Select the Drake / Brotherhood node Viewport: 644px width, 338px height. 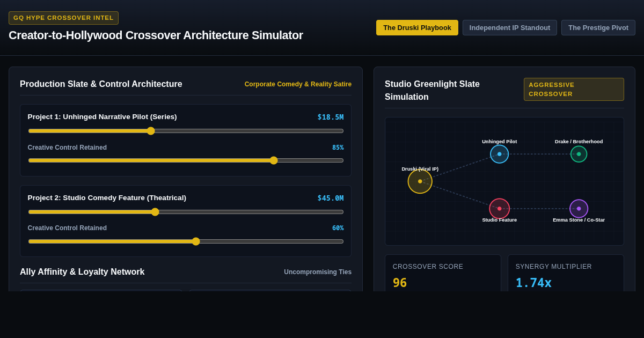pos(579,154)
